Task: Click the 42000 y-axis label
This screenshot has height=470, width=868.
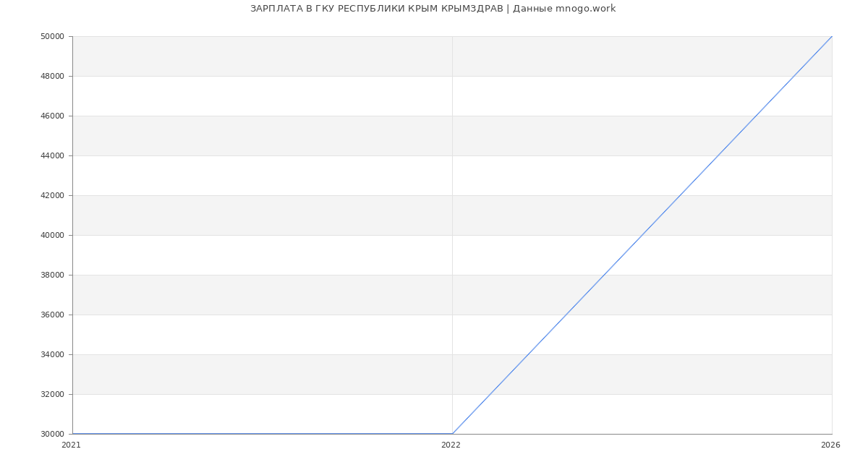Action: click(x=53, y=195)
